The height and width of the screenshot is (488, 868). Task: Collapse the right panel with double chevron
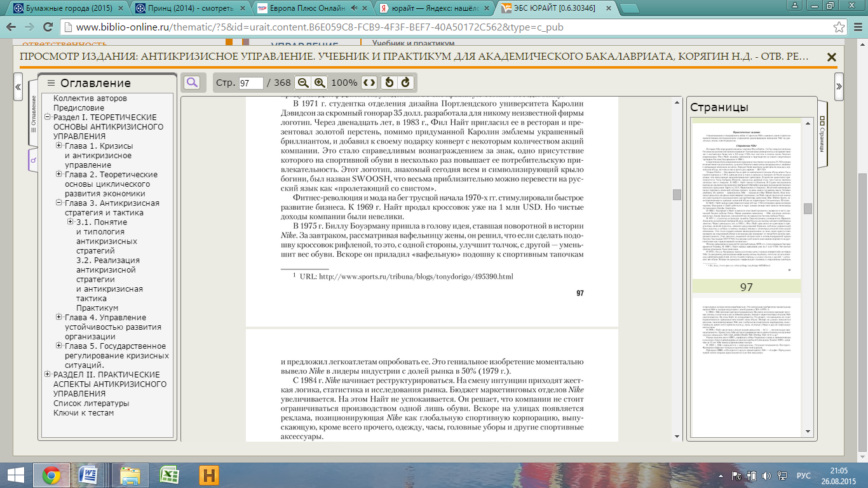point(839,86)
